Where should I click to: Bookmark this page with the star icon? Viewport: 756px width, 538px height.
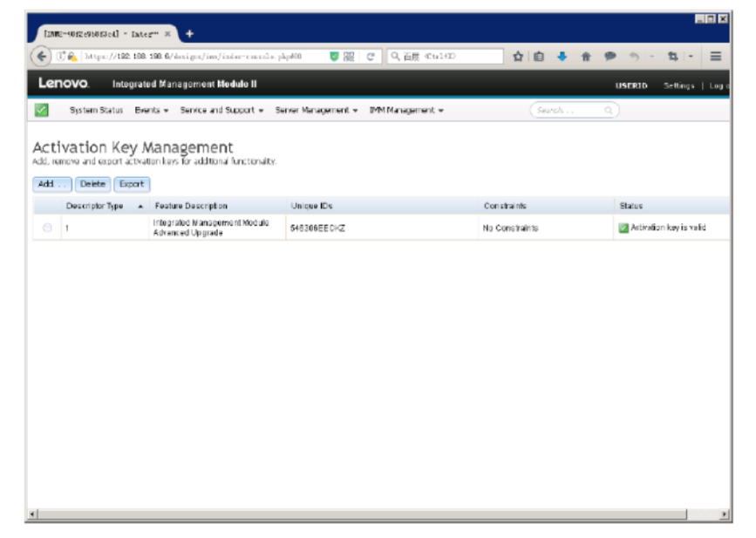pyautogui.click(x=518, y=57)
